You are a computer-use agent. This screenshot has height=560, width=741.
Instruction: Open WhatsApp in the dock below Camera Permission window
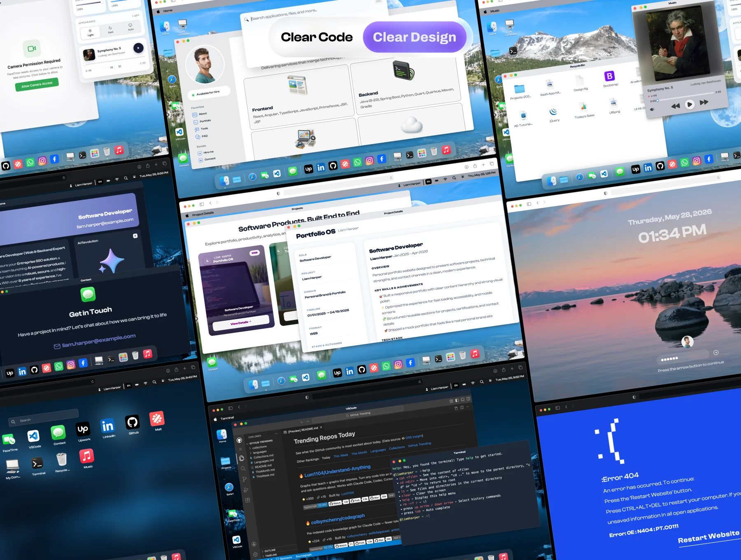point(30,163)
